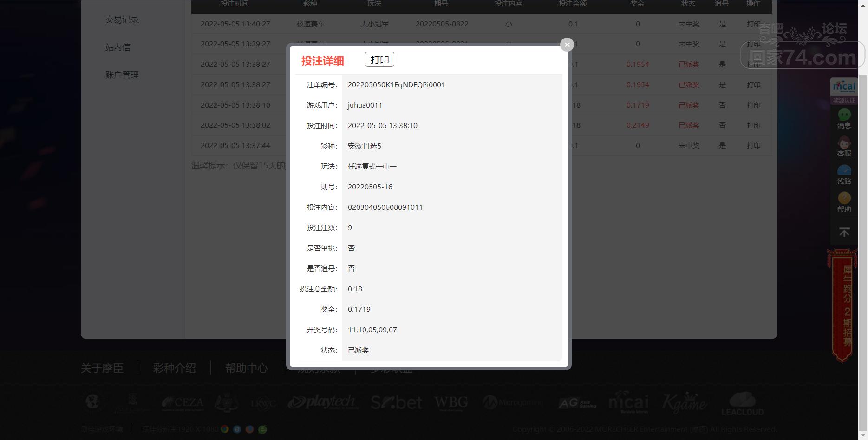Click the winning numbers 11,10,05,09,07

click(x=372, y=330)
